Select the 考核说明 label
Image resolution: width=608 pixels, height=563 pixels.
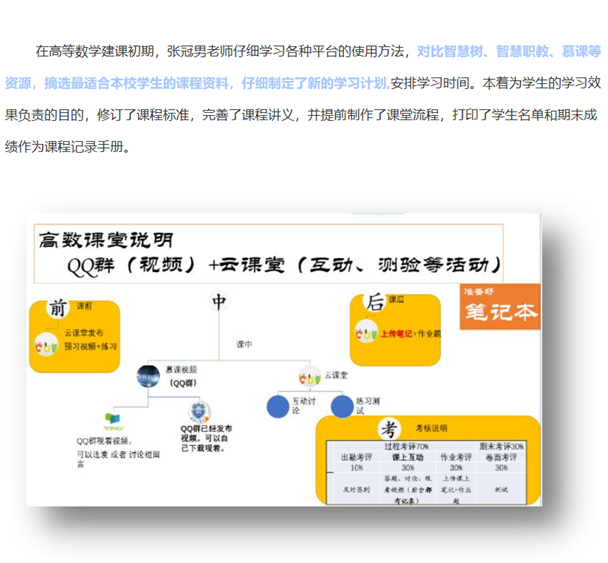(x=431, y=428)
